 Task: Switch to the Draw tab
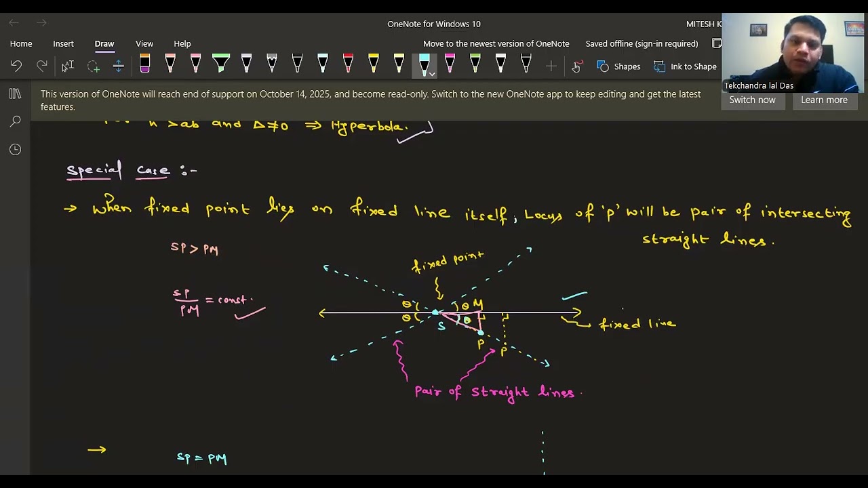[104, 43]
